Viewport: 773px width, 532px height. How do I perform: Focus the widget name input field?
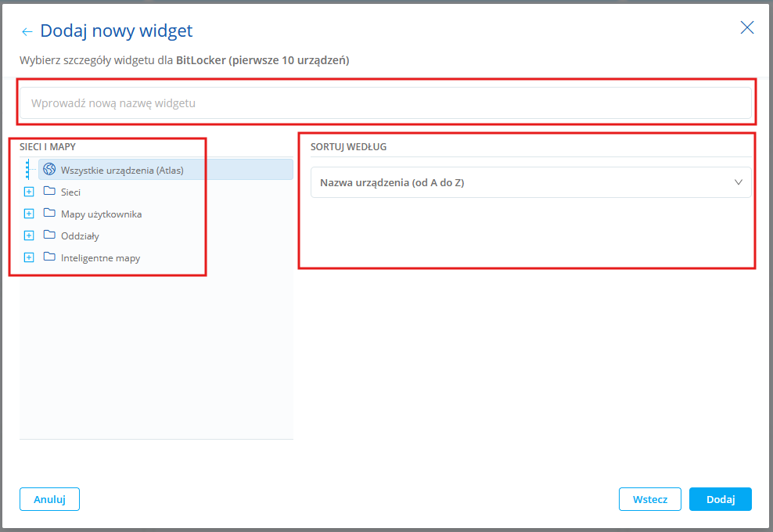pyautogui.click(x=385, y=102)
